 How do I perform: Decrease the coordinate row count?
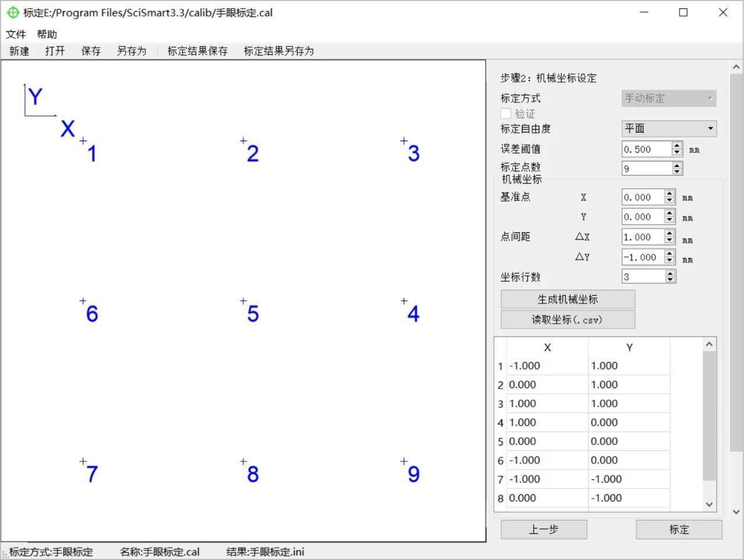pos(670,280)
